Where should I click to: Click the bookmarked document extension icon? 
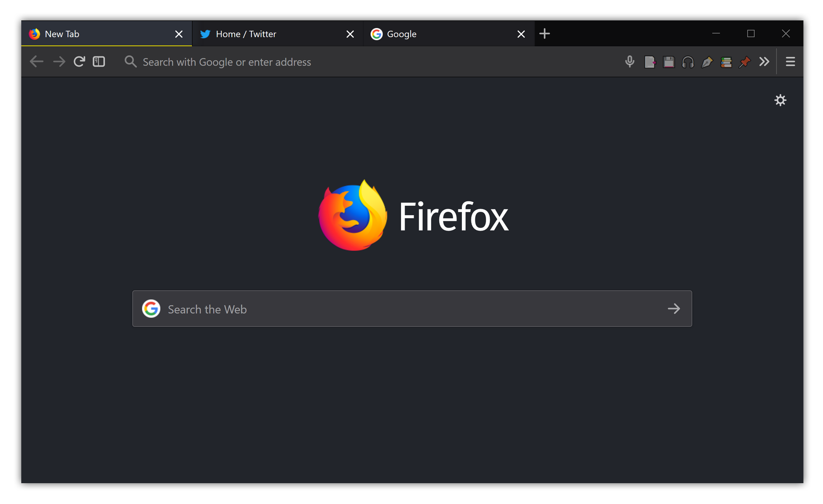coord(649,62)
